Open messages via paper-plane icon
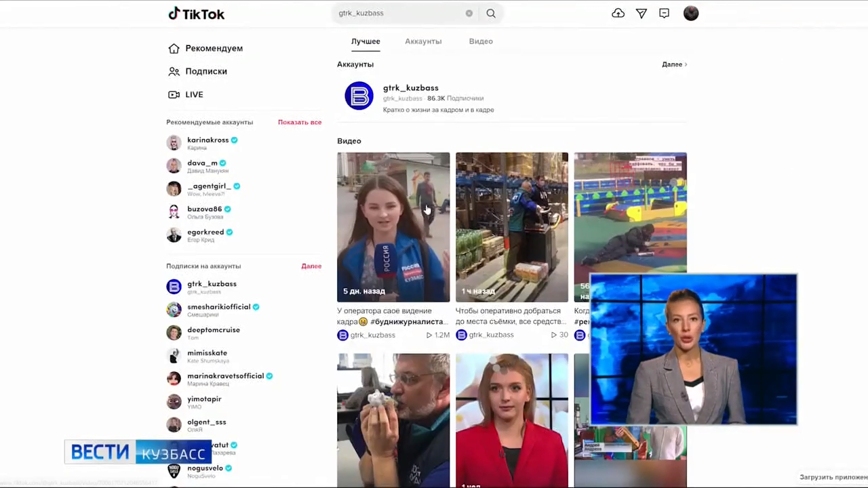The width and height of the screenshot is (868, 488). [641, 14]
